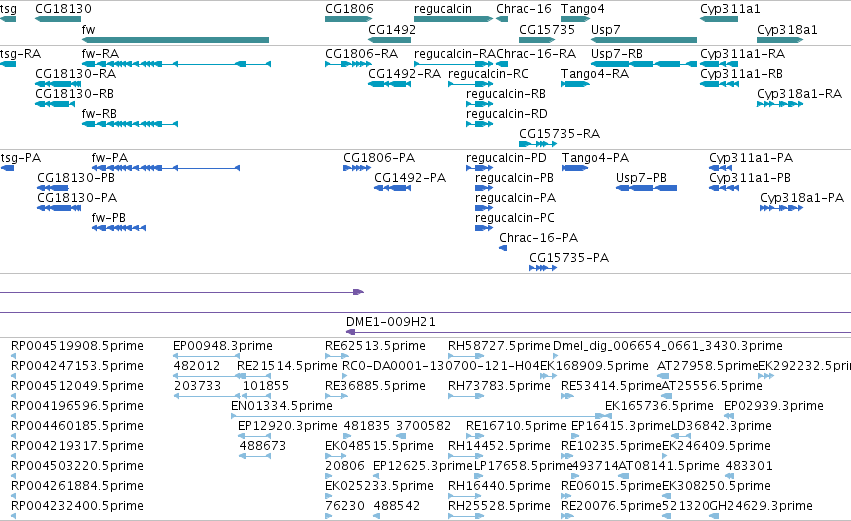Screen dimensions: 851x521
Task: Select the fw-RB transcript
Action: [x=130, y=124]
